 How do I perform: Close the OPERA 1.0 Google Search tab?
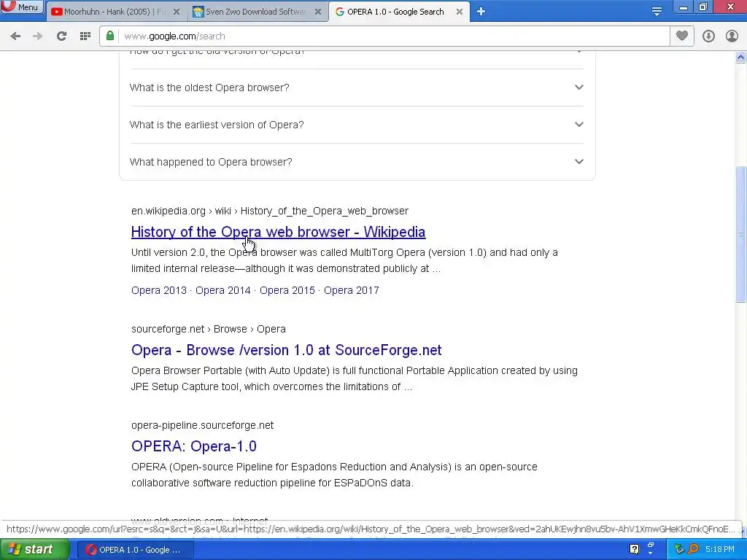460,12
